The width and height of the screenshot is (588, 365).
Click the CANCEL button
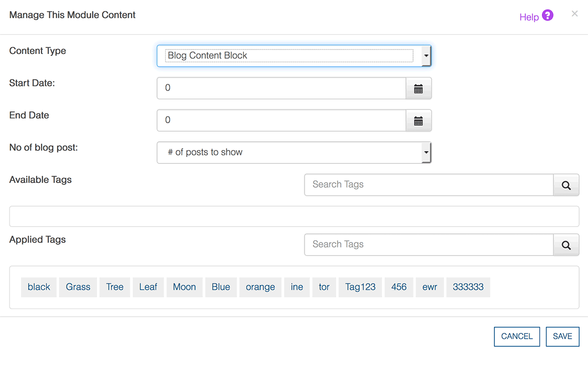517,337
